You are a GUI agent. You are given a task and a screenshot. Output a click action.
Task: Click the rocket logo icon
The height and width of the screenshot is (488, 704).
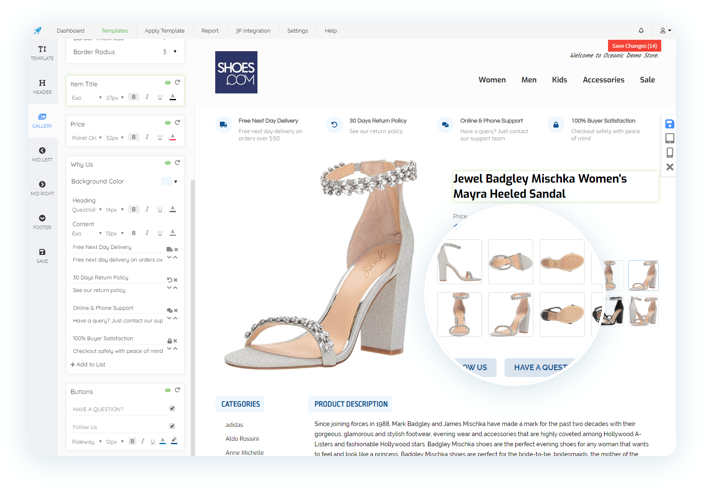[x=37, y=31]
